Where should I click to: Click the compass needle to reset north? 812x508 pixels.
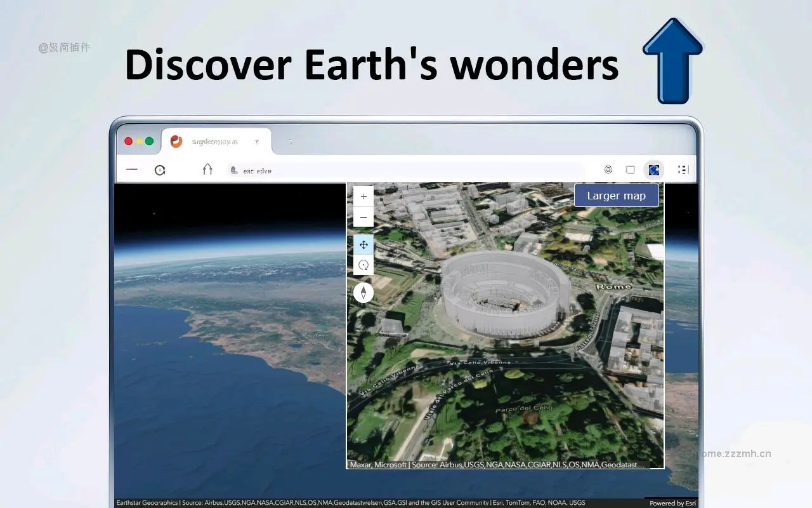point(363,292)
